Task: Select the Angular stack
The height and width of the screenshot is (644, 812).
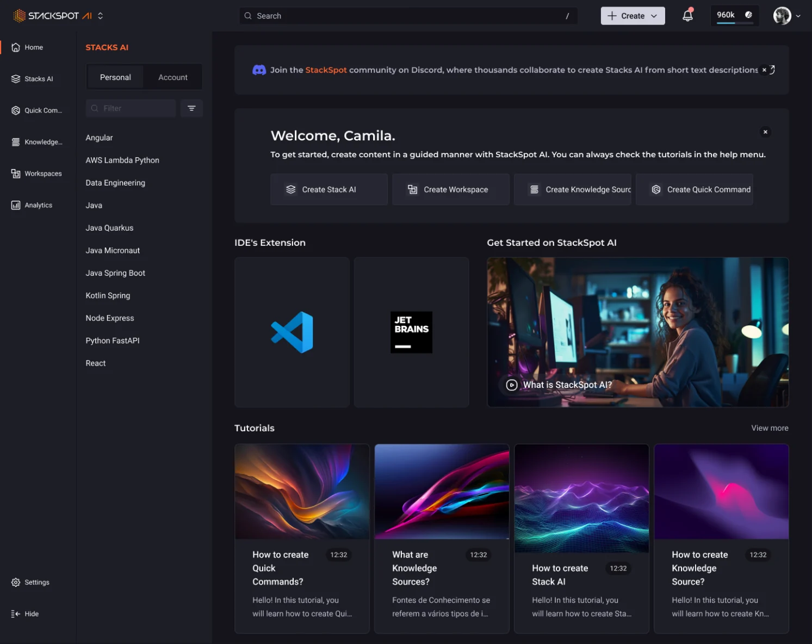Action: [x=99, y=138]
